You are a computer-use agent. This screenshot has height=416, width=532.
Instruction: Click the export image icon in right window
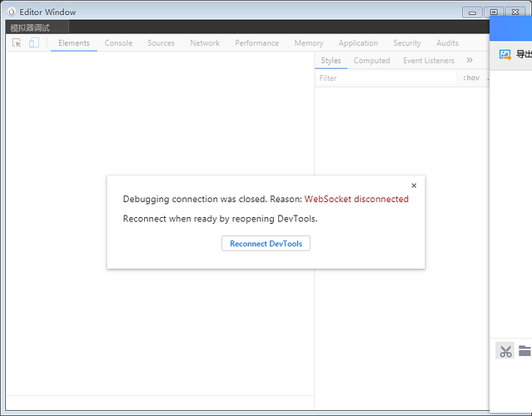pos(505,54)
